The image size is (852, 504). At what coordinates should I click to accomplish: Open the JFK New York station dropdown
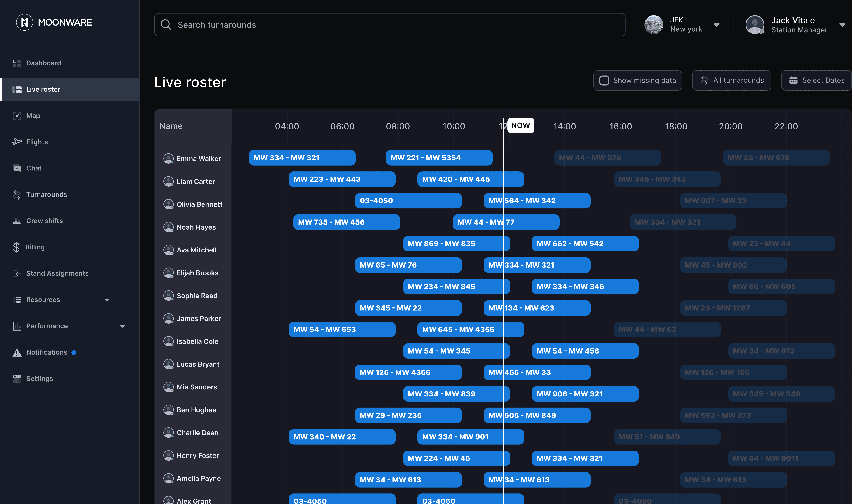pos(716,25)
